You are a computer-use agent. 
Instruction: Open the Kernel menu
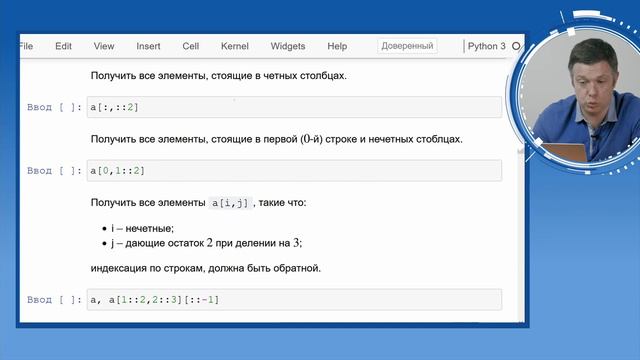(235, 46)
